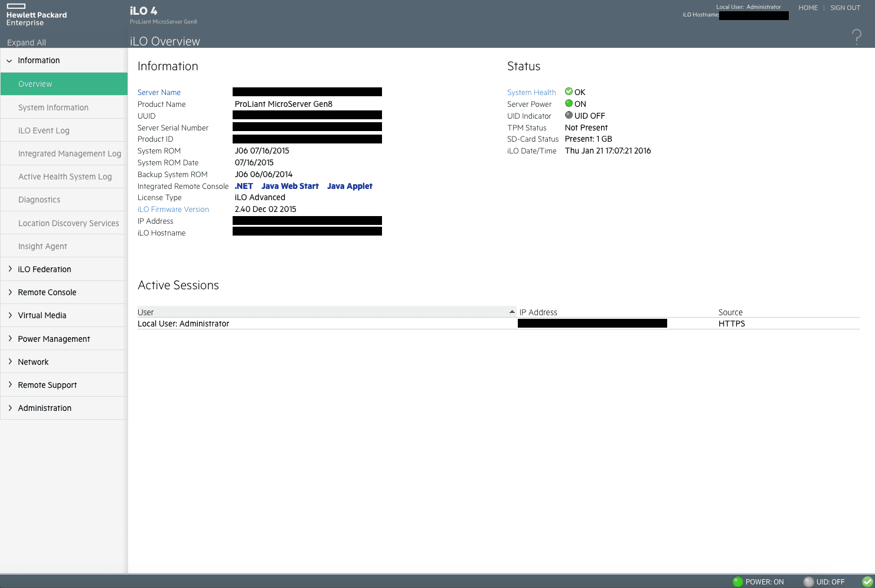Select the 'HTTPS' source cell
The image size is (875, 588).
point(732,324)
